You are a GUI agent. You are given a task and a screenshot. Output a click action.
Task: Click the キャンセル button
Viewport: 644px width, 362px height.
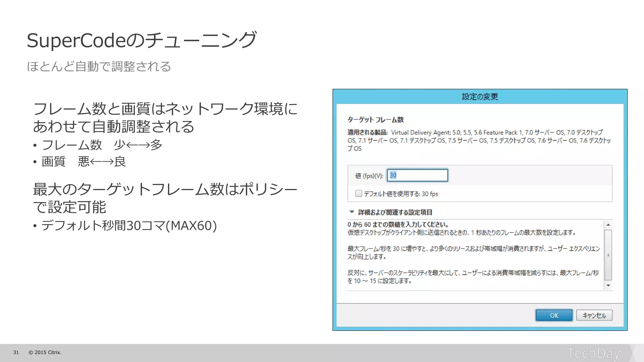point(594,315)
